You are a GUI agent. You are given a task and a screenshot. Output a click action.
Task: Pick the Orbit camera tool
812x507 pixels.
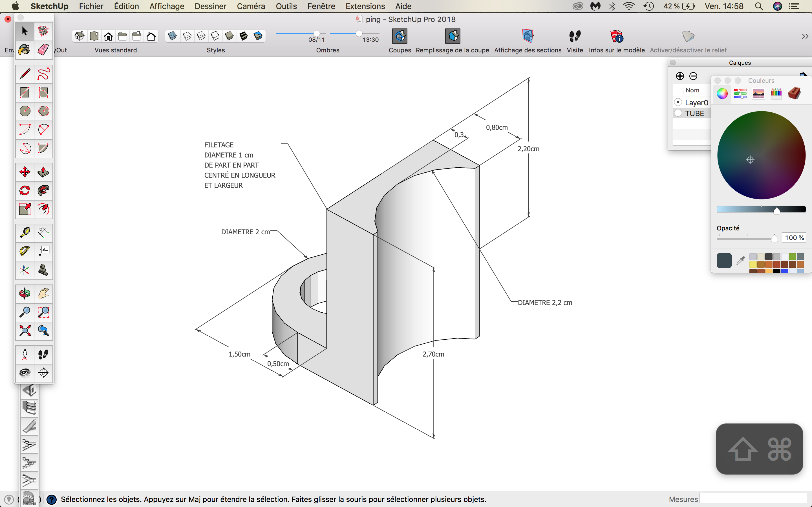[x=25, y=294]
